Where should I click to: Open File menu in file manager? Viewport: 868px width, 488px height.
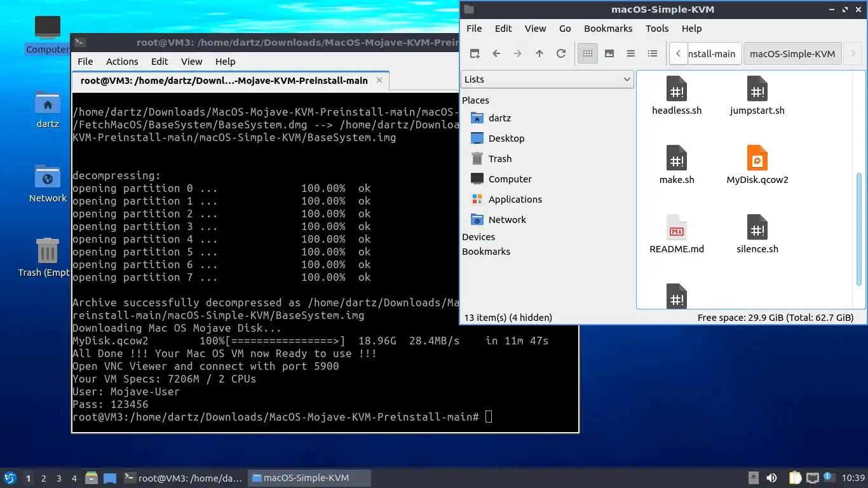point(474,29)
